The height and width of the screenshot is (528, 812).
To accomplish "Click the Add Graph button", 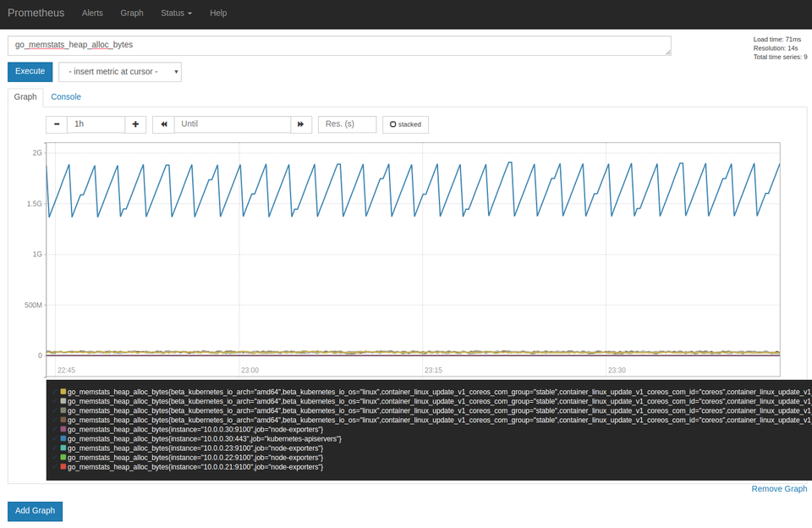I will pyautogui.click(x=35, y=511).
